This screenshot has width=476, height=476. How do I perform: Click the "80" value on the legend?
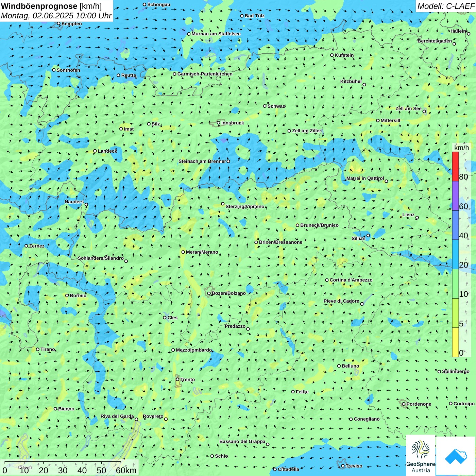(463, 177)
